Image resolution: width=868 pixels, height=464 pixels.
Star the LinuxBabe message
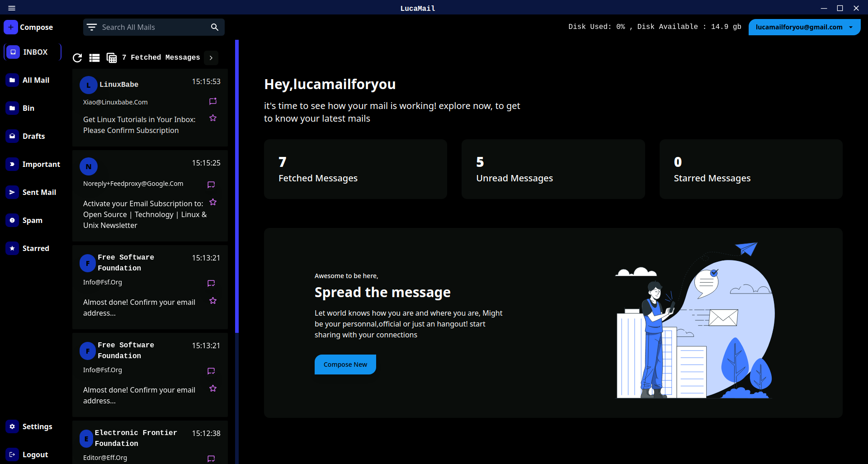pyautogui.click(x=212, y=118)
